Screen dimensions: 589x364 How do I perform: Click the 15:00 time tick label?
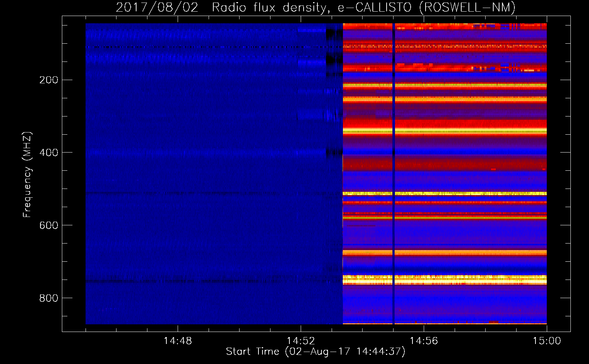547,341
